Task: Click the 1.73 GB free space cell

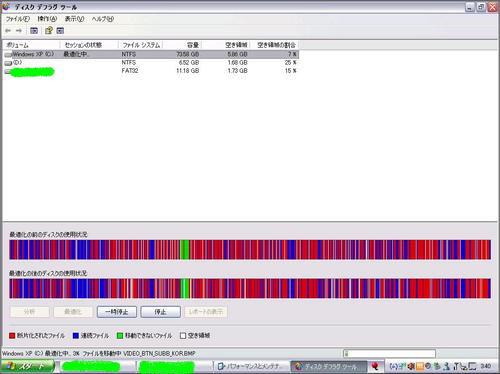Action: [237, 71]
